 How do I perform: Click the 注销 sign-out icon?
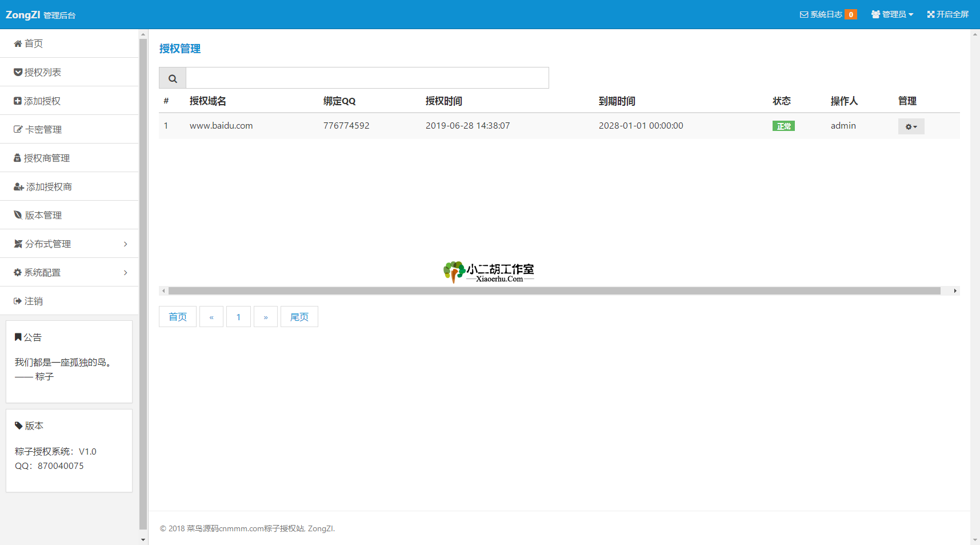(18, 301)
